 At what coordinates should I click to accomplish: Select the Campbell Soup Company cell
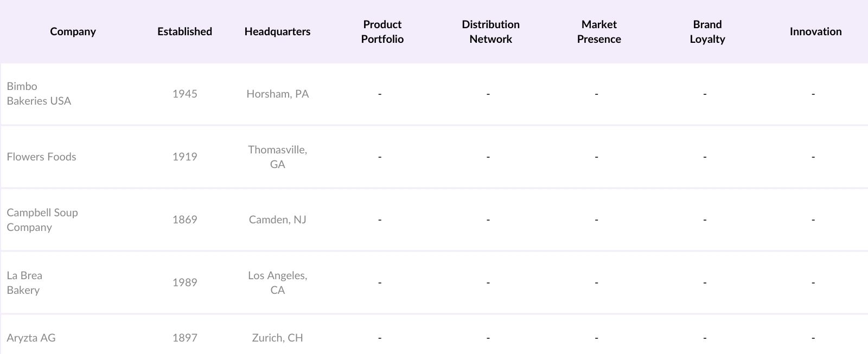coord(42,220)
